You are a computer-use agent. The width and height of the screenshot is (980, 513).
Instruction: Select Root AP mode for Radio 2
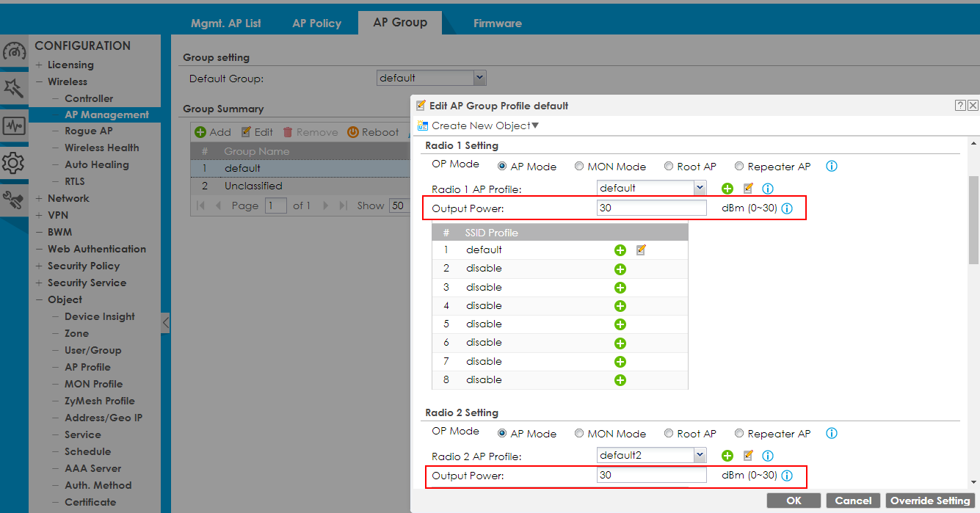click(669, 434)
